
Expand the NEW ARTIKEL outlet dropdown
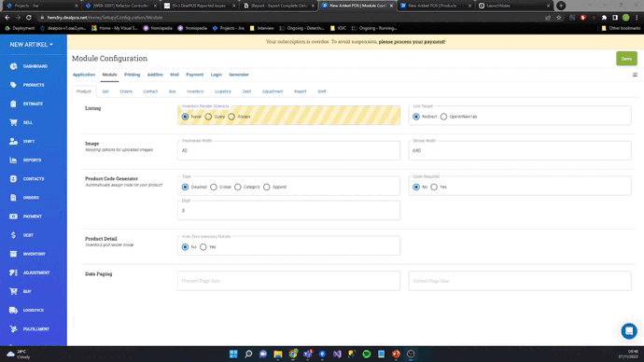click(x=31, y=45)
